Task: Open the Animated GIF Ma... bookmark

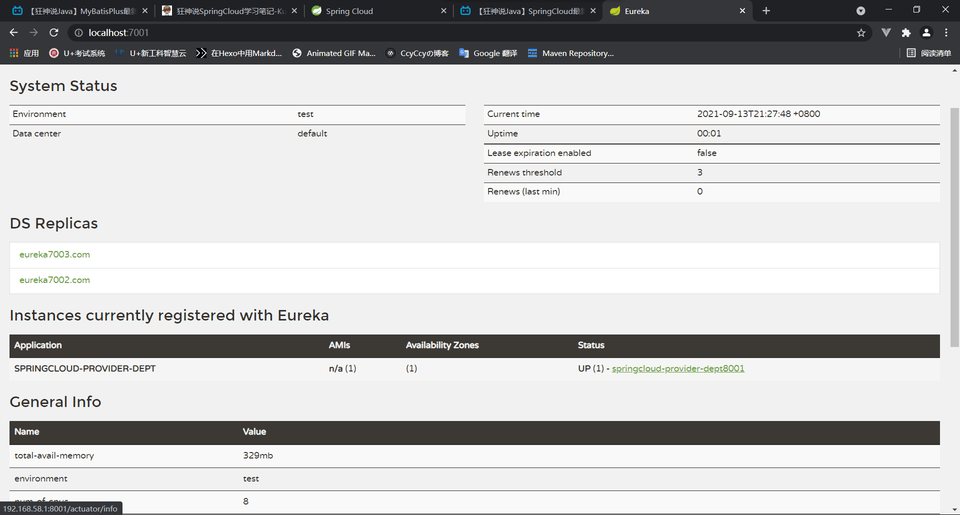Action: [334, 53]
